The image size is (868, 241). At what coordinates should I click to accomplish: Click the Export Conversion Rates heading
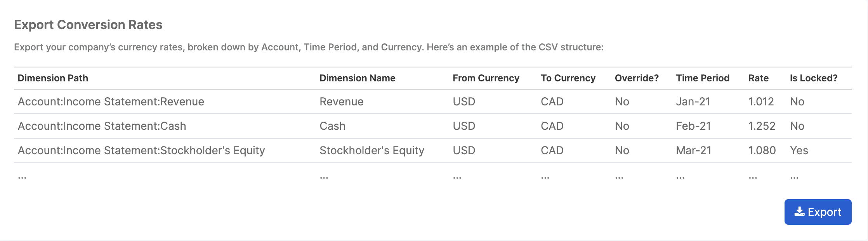pyautogui.click(x=88, y=25)
